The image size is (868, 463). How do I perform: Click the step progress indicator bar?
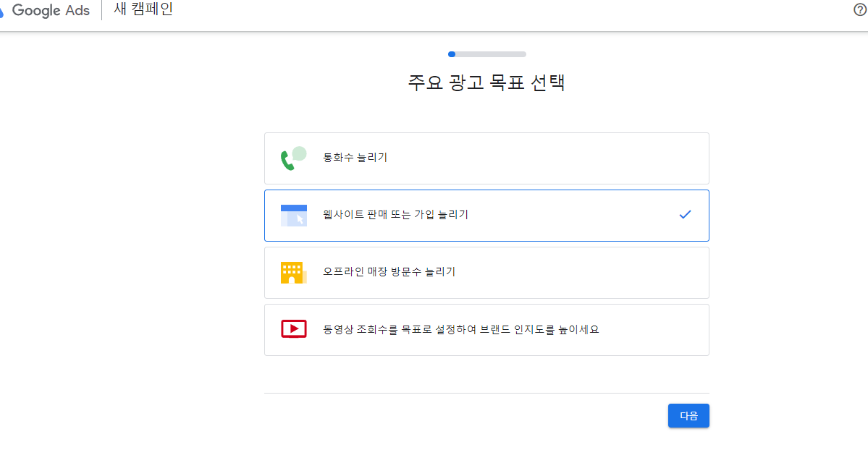(486, 54)
